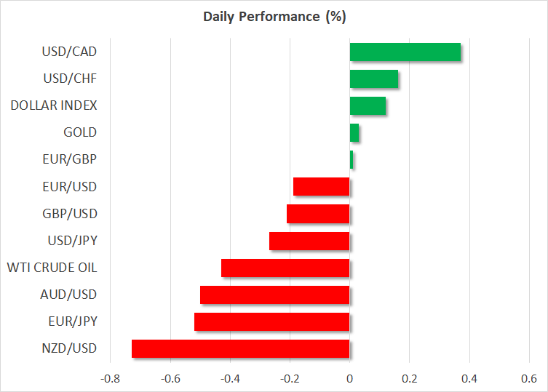This screenshot has width=548, height=392.
Task: Click the WTI CRUDE OIL red bar
Action: pos(285,268)
